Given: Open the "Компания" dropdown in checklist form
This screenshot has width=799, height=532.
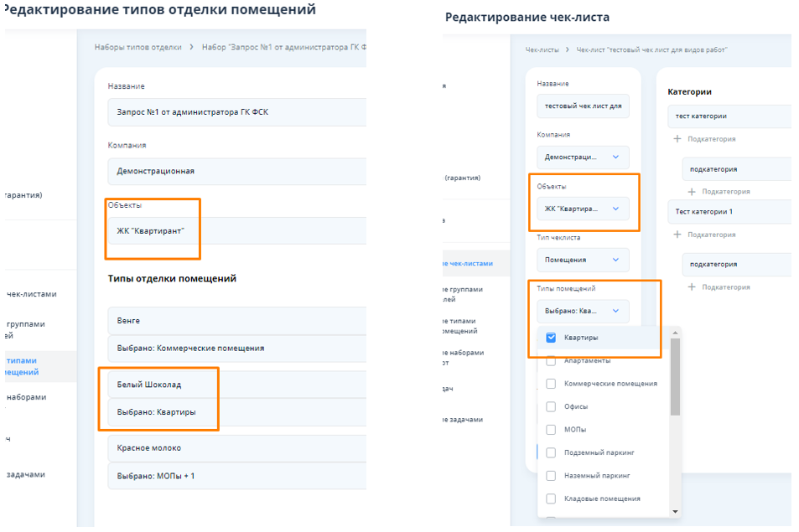Looking at the screenshot, I should [x=583, y=157].
